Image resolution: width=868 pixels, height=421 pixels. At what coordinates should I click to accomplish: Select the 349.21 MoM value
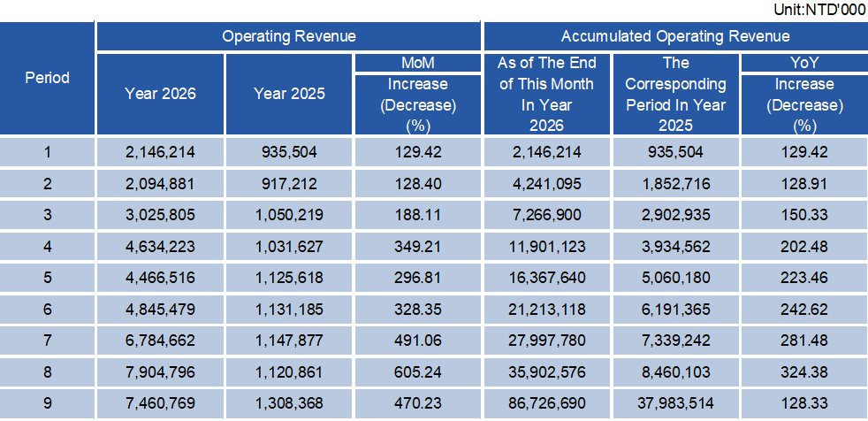click(x=418, y=246)
